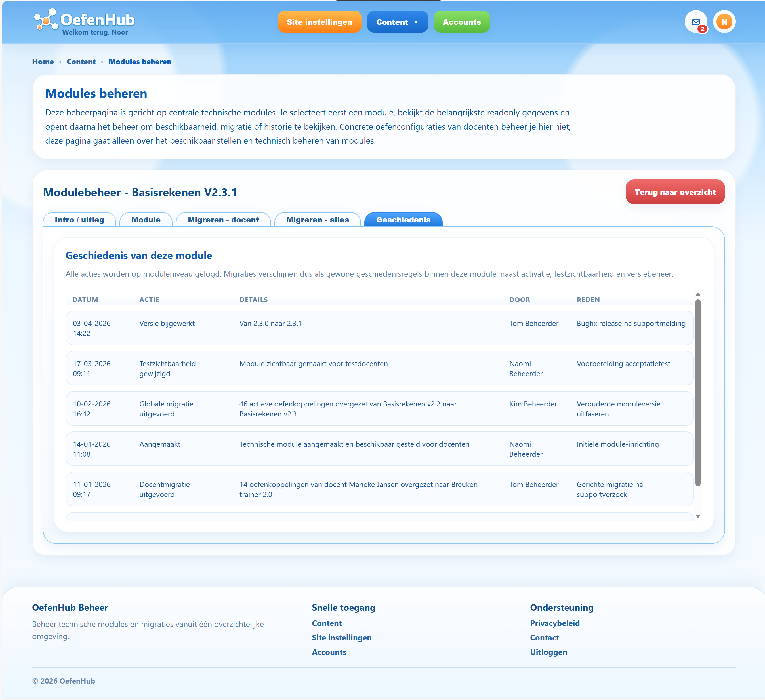Image resolution: width=765 pixels, height=700 pixels.
Task: Click 'Voorbereiding acceptatietest' reason
Action: point(623,364)
